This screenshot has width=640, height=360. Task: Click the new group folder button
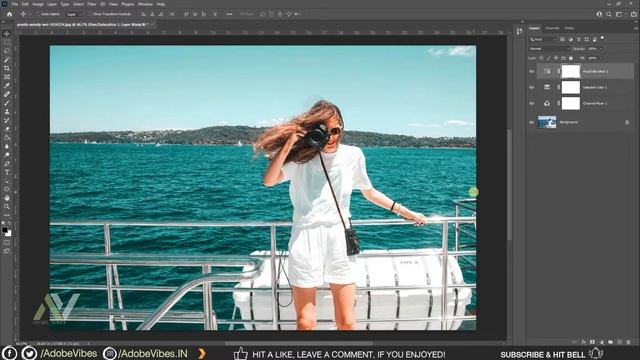611,342
